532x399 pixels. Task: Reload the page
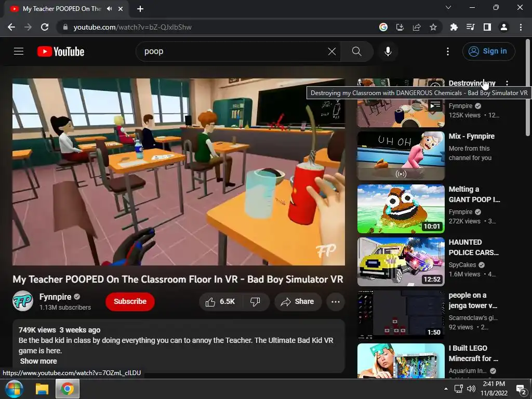[x=45, y=27]
